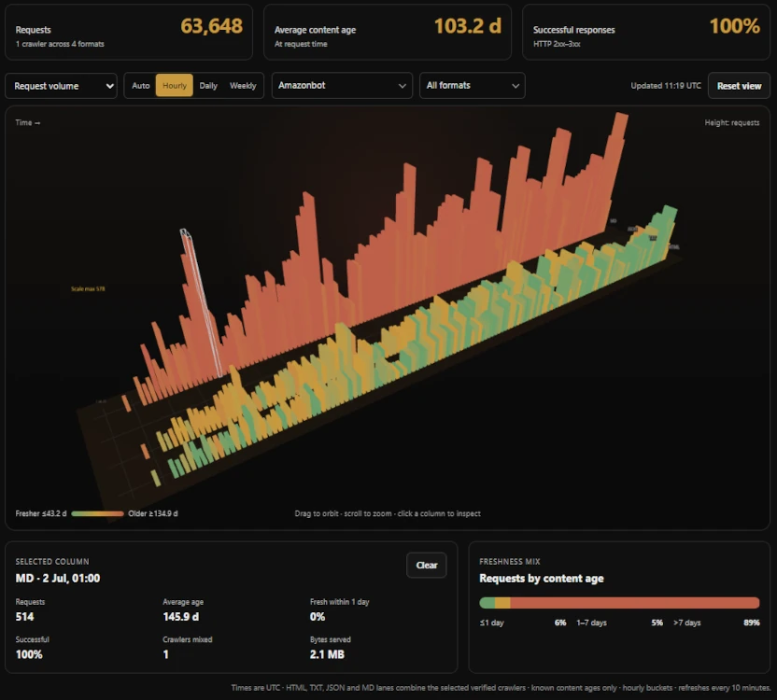
Task: Select the Auto granularity option
Action: pos(141,85)
